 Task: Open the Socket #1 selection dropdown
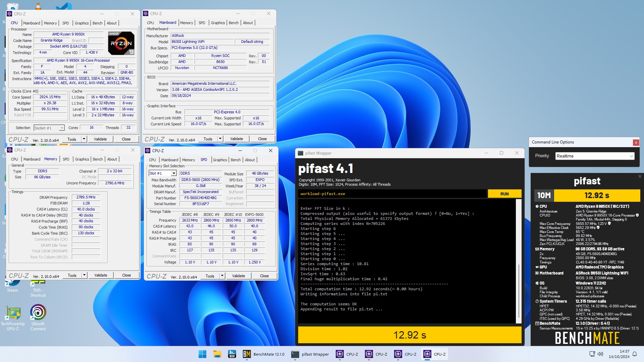click(x=49, y=128)
